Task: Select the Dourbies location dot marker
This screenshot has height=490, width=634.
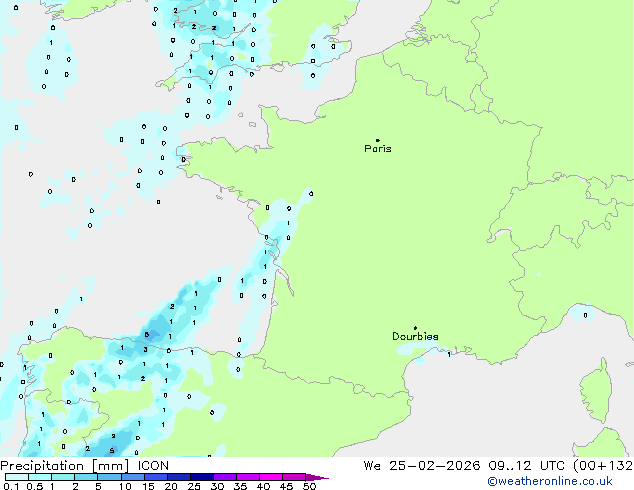Action: [x=415, y=328]
